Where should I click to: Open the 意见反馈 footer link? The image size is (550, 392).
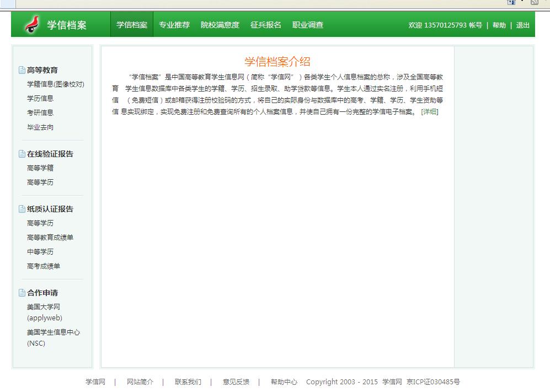[x=236, y=382]
